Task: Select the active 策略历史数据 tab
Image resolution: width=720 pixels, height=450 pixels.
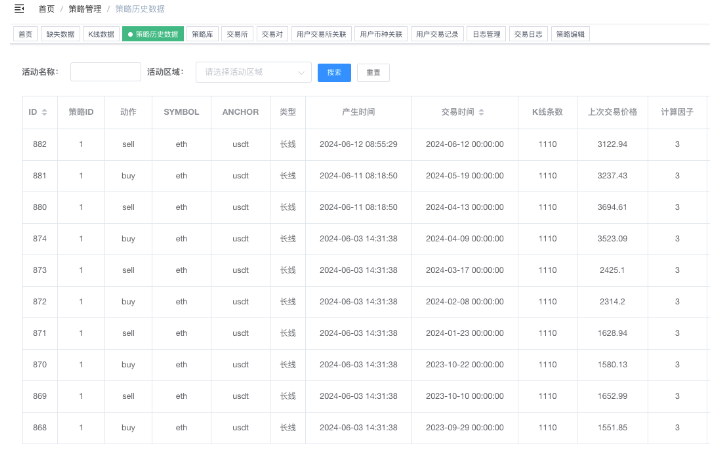Action: (x=153, y=34)
